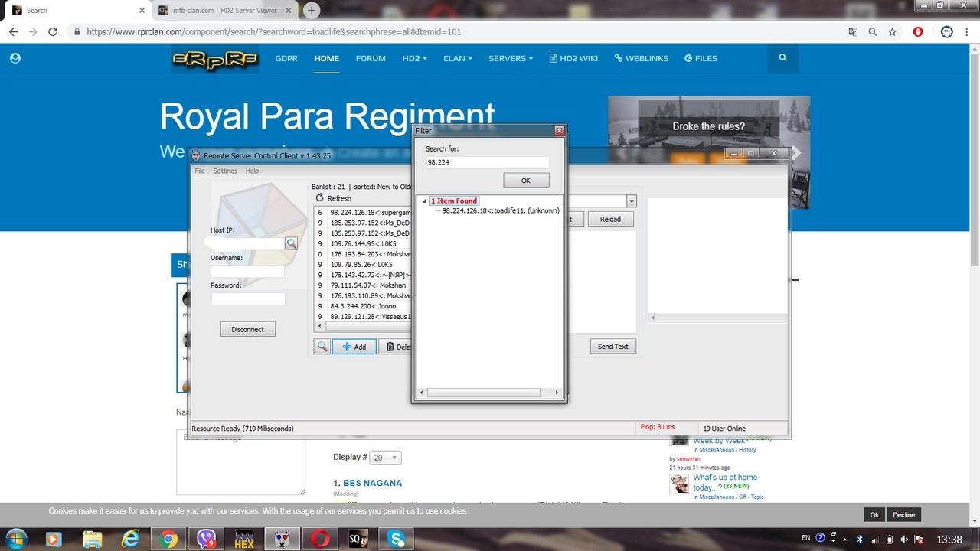Open Internet Explorer from the taskbar
The image size is (980, 551).
(129, 539)
